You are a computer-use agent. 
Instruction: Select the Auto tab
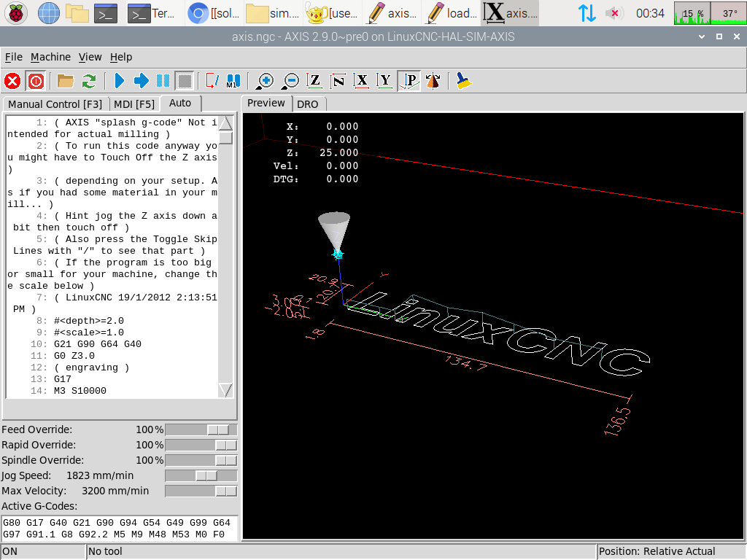[180, 104]
